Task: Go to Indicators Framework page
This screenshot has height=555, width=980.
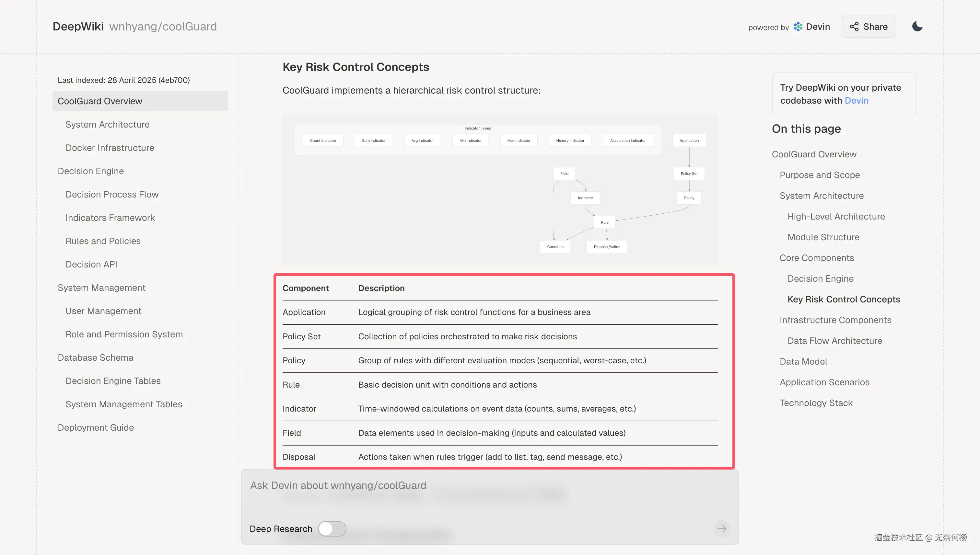Action: click(x=110, y=218)
